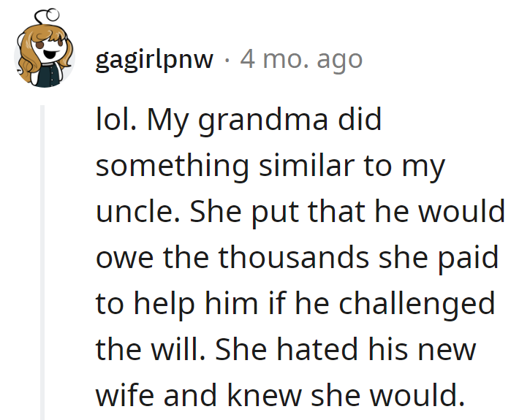Click the line 'lol. My grandma did'
Image resolution: width=511 pixels, height=420 pixels.
click(x=238, y=121)
